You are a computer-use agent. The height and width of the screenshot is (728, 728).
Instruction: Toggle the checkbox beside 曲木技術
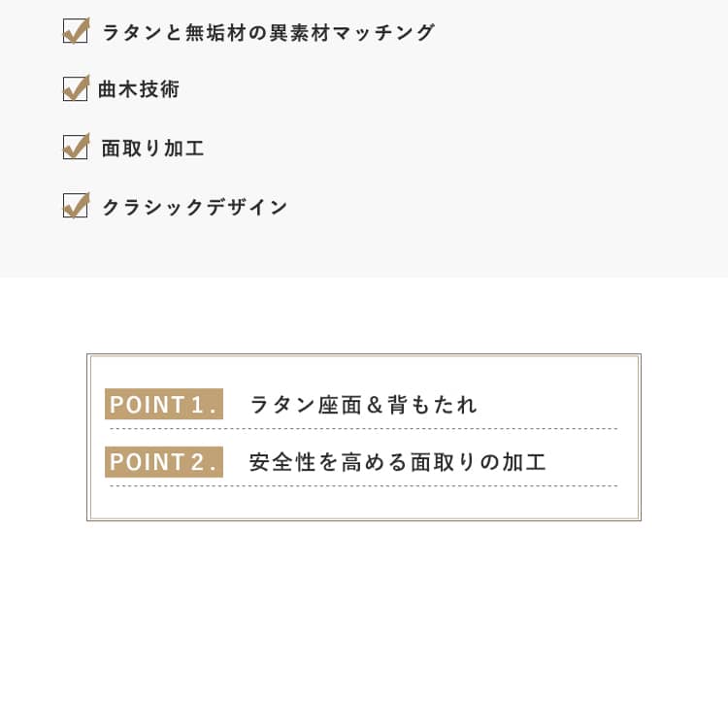coord(76,88)
